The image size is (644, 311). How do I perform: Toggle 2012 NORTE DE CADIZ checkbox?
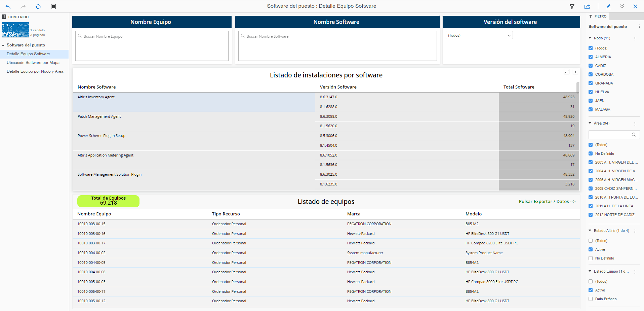point(591,215)
